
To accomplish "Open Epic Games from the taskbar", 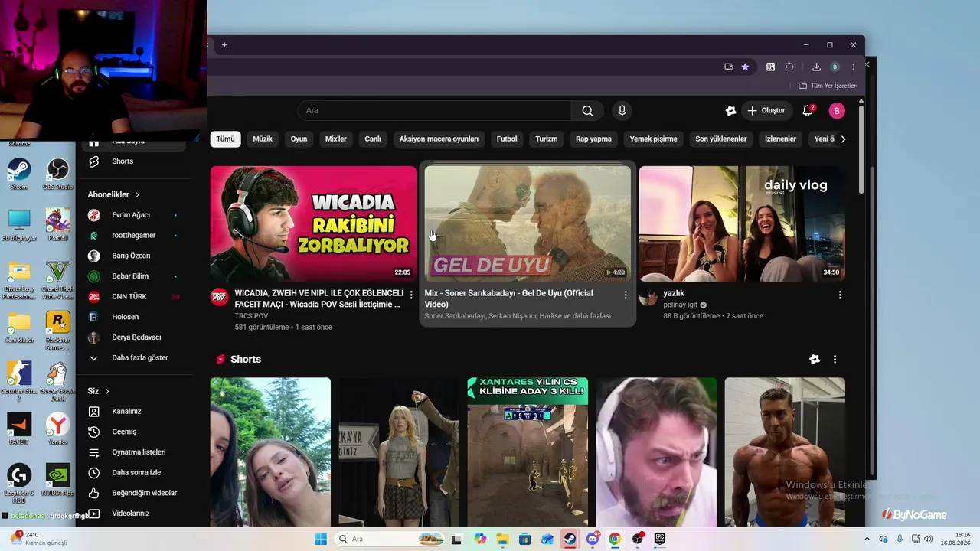I will coord(659,539).
